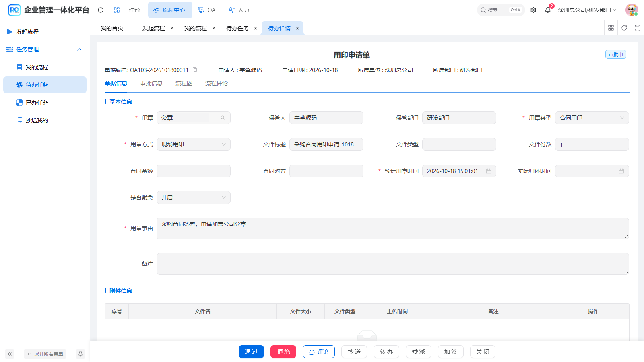644x362 pixels.
Task: Open the 深圳总公司/研发部门 organization dropdown
Action: pyautogui.click(x=587, y=10)
